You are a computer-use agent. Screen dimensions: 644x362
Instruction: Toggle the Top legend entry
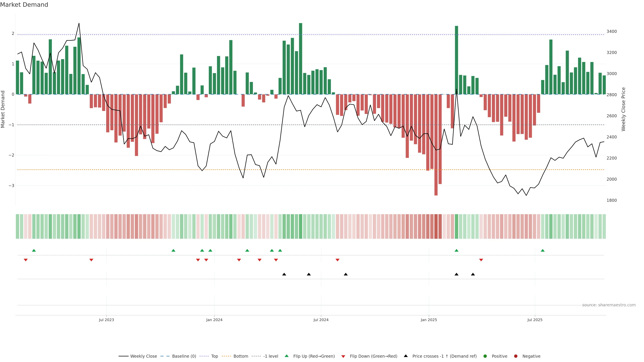(x=214, y=356)
